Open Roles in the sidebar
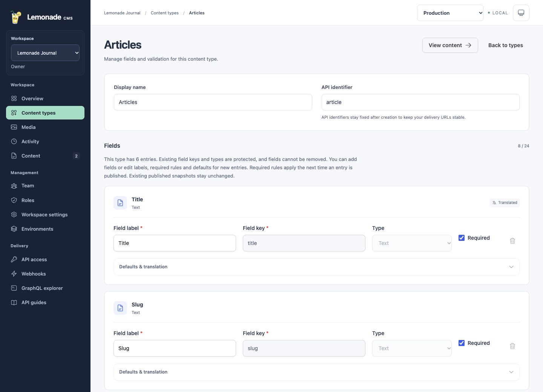Screen dimensions: 543x392 pyautogui.click(x=45, y=200)
